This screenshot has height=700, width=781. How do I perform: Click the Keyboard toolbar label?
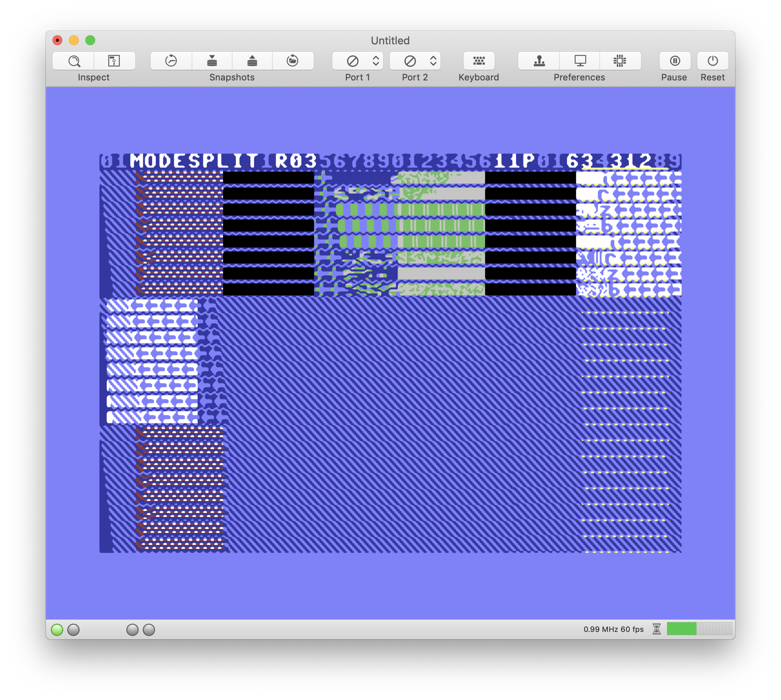pyautogui.click(x=479, y=77)
